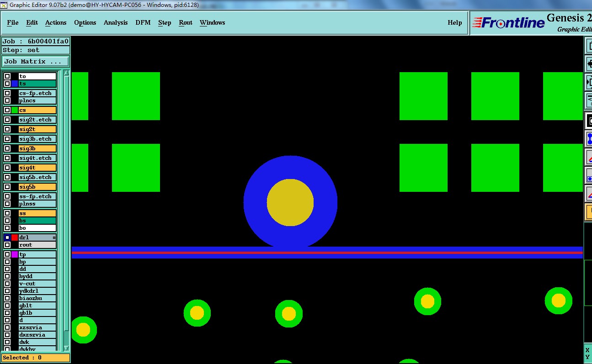Click the green swatch of layer cs
Screen dimensions: 592x364
pos(15,110)
